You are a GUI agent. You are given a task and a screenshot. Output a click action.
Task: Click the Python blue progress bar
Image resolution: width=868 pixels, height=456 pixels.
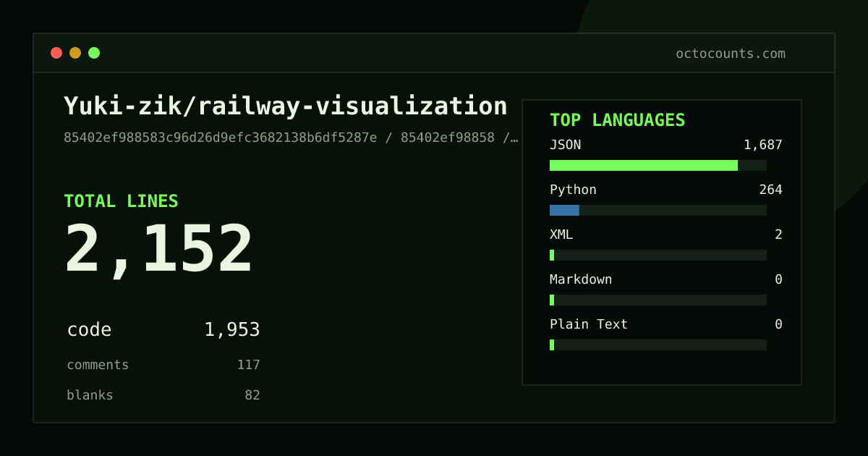click(x=564, y=210)
